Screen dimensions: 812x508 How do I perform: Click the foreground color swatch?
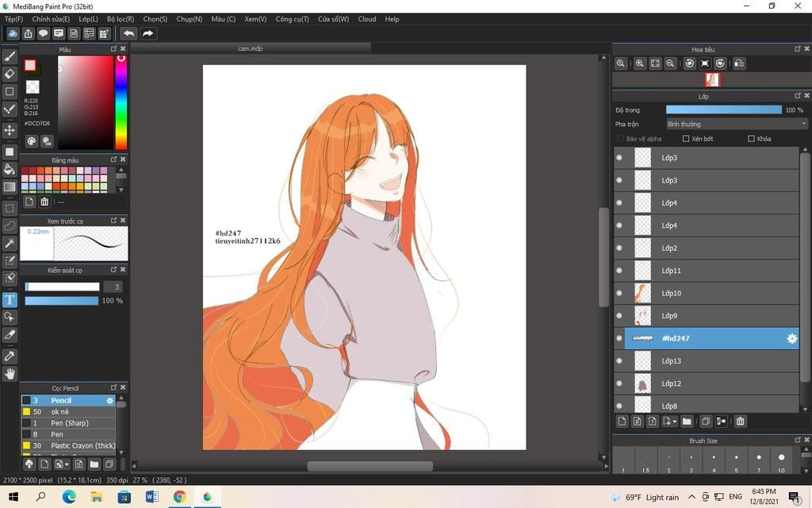point(30,65)
